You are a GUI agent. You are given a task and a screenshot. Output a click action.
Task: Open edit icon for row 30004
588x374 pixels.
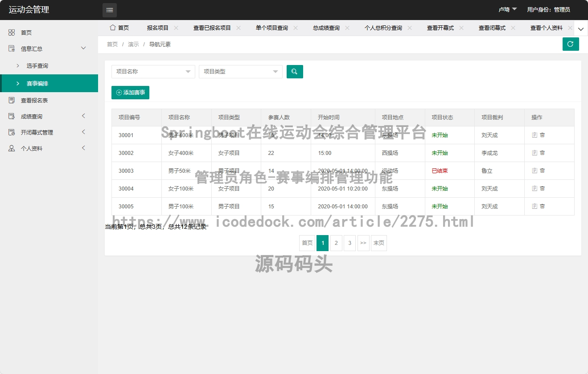[x=535, y=188]
